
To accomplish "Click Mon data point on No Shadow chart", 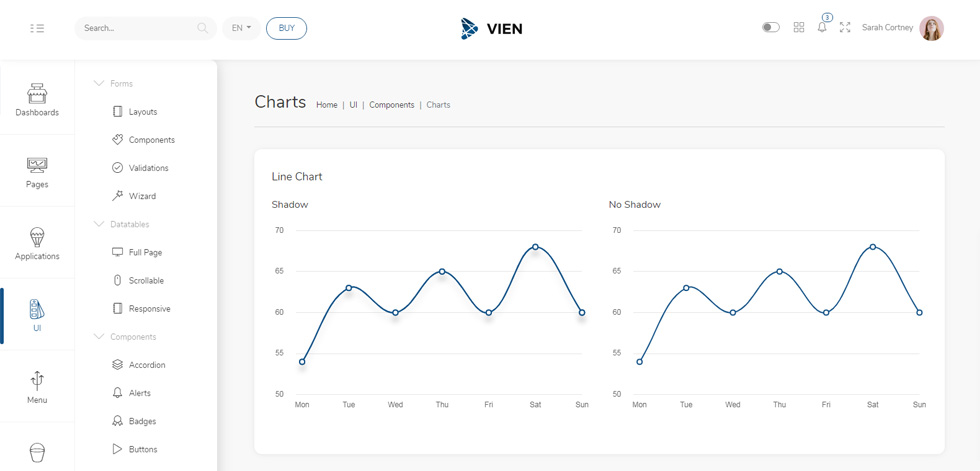I will click(x=639, y=362).
